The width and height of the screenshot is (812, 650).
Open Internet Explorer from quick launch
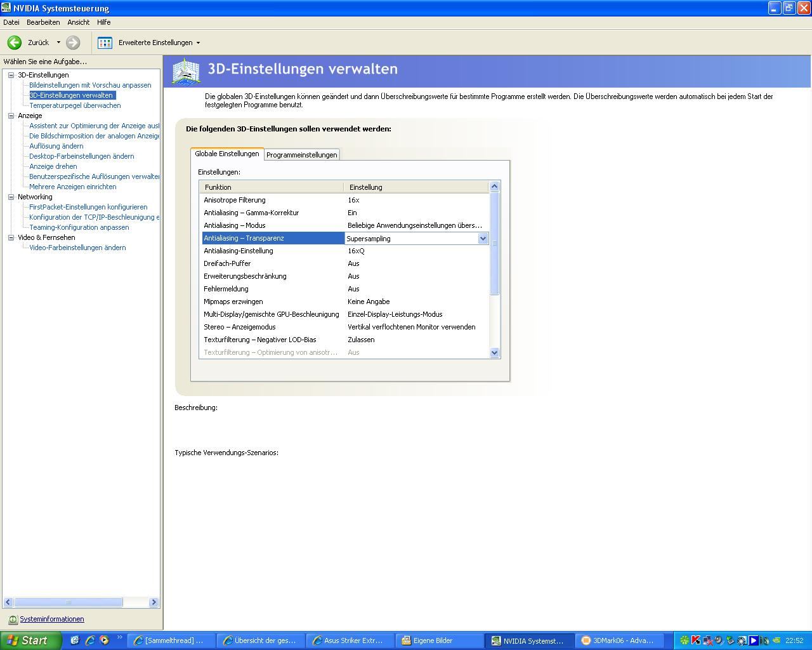coord(89,640)
